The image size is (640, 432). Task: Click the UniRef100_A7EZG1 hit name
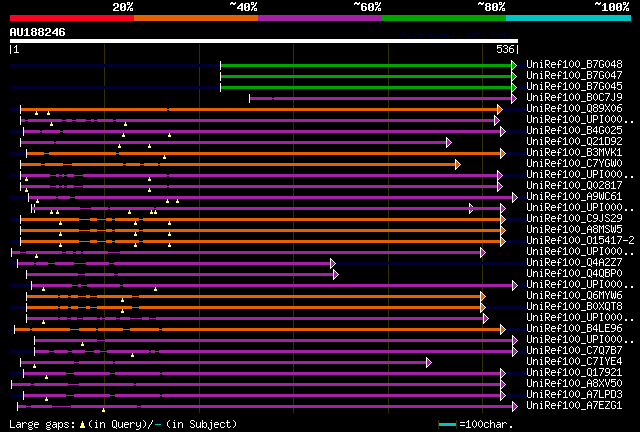574,406
